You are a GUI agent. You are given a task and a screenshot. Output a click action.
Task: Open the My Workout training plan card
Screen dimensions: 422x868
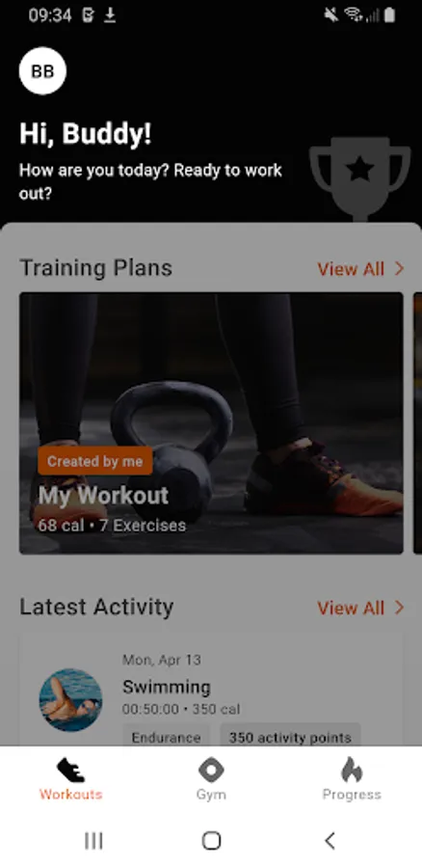[x=211, y=423]
